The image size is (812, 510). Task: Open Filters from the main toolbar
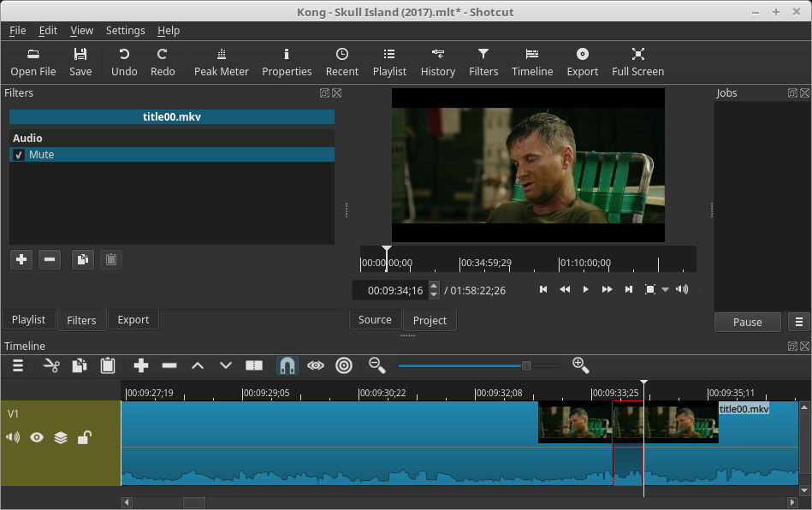pyautogui.click(x=483, y=62)
